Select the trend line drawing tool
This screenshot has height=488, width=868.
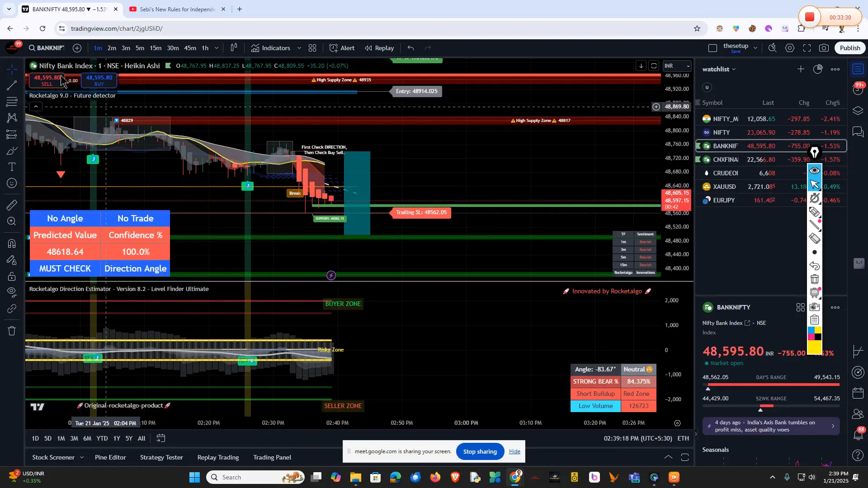pos(12,85)
